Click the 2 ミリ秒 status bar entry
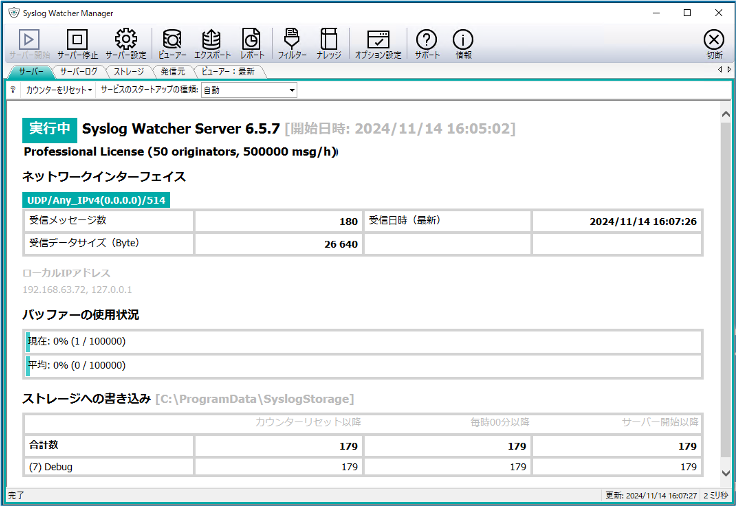736x506 pixels. pyautogui.click(x=715, y=496)
